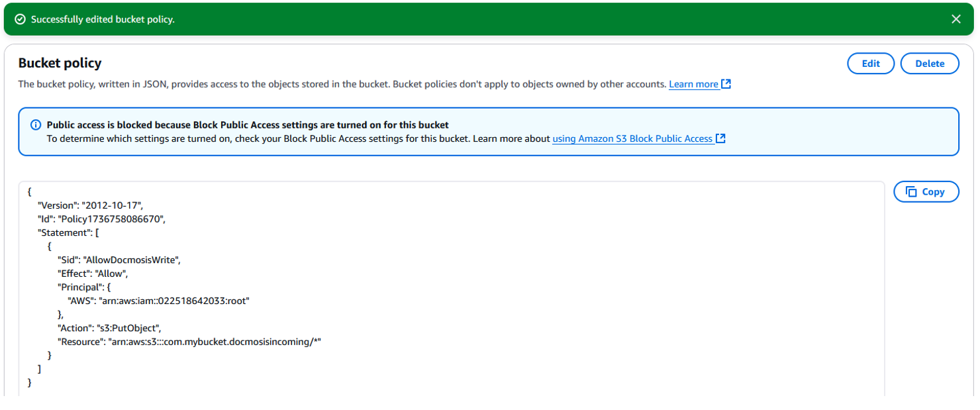Click the Bucket policy heading
The width and height of the screenshot is (980, 410).
(x=60, y=64)
